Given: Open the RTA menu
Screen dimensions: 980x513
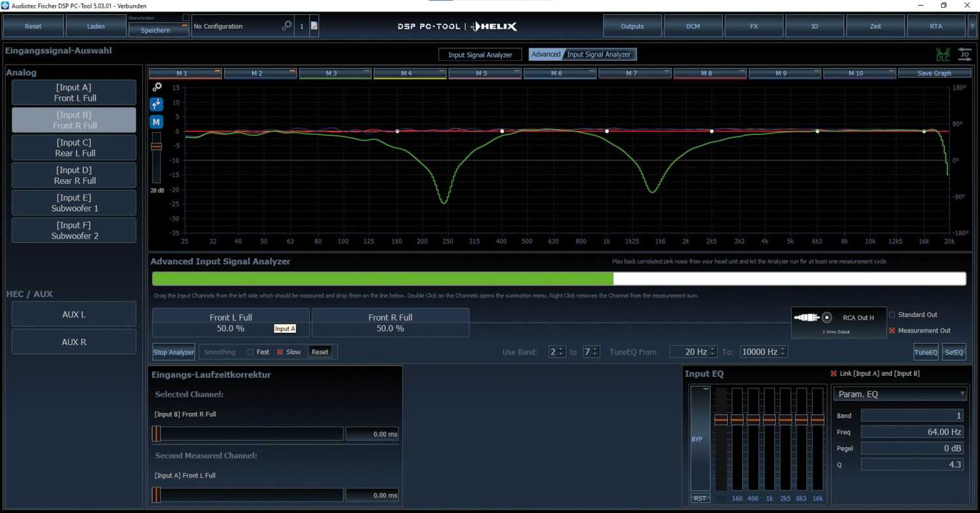Looking at the screenshot, I should pyautogui.click(x=936, y=26).
